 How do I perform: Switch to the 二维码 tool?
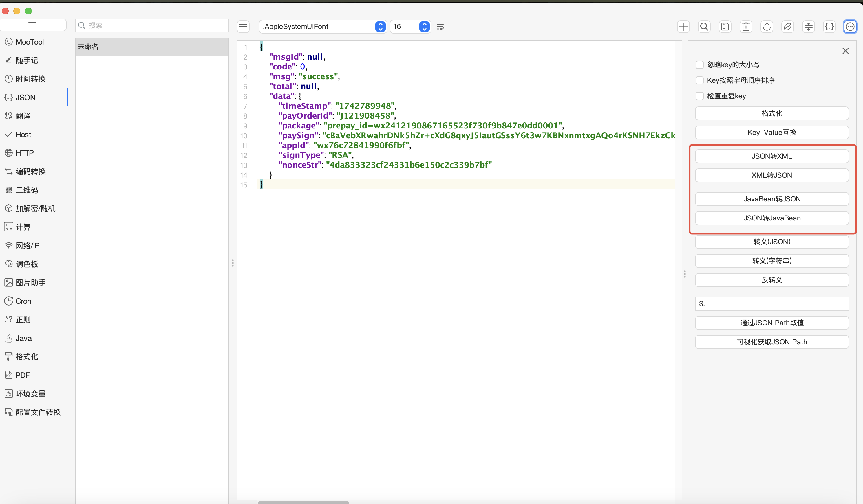point(27,190)
